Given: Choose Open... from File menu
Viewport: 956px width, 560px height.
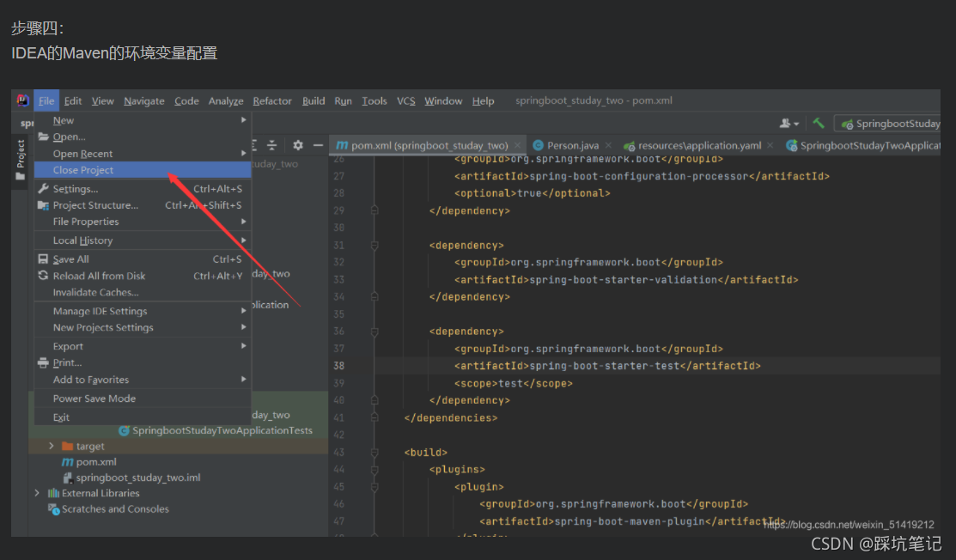Looking at the screenshot, I should (143, 137).
